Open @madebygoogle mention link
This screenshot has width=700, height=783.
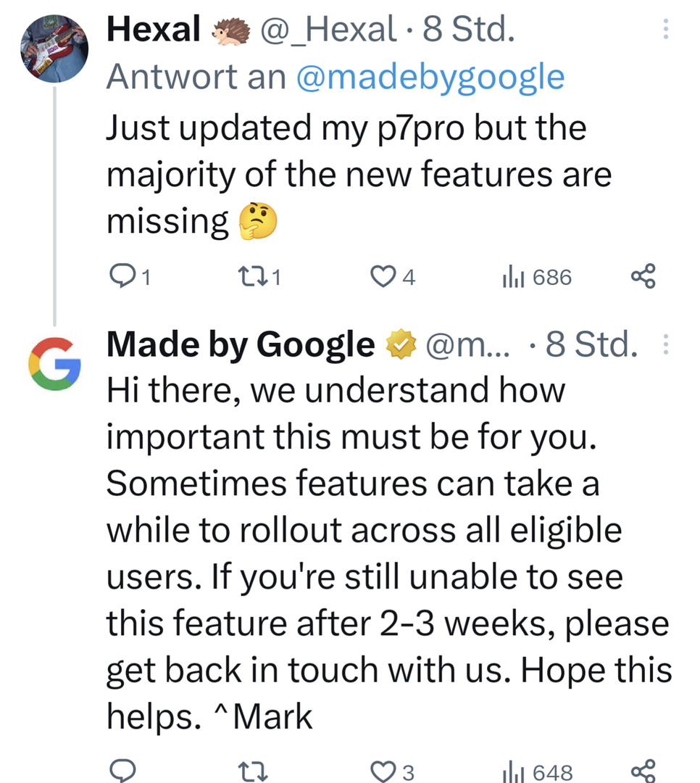[430, 77]
